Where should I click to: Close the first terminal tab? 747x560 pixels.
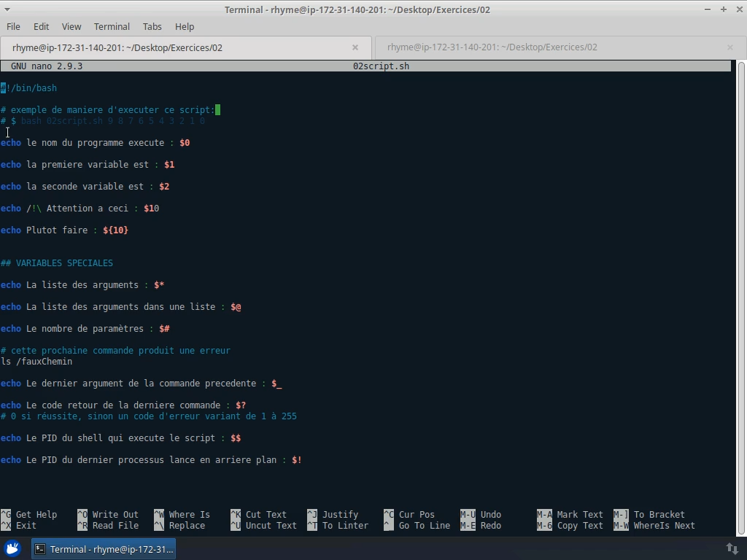click(x=355, y=47)
